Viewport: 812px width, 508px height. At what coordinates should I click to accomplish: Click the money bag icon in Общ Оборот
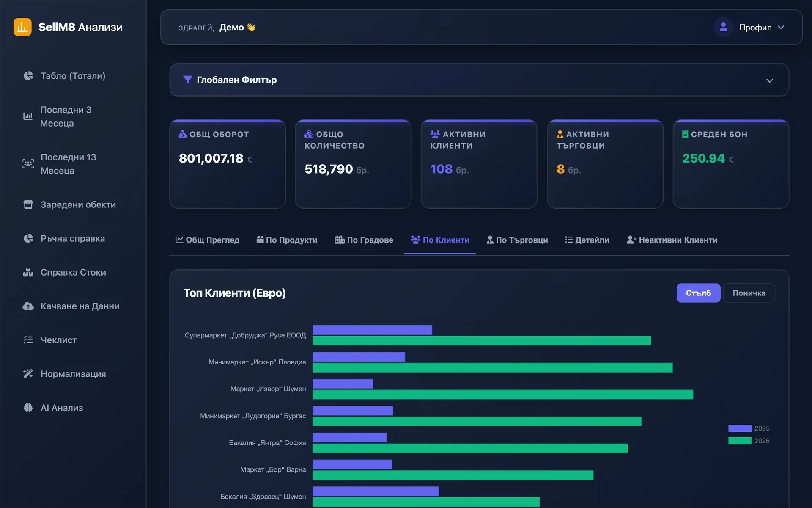click(183, 134)
